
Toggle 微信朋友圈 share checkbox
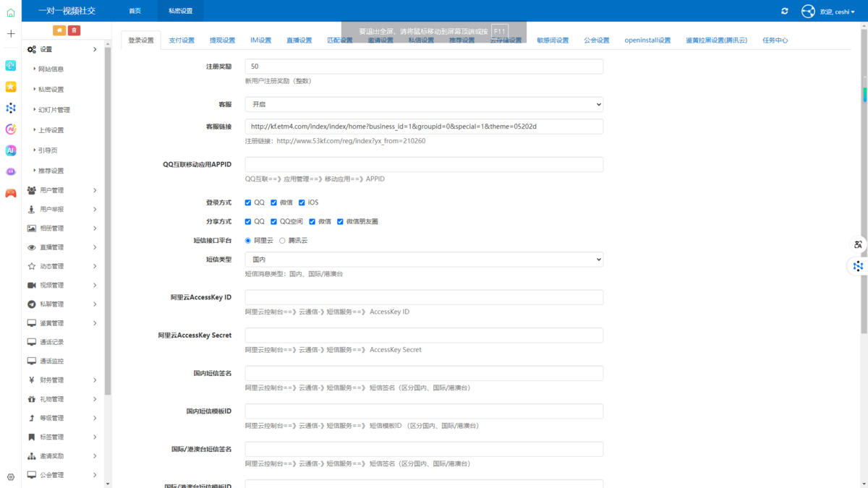[340, 222]
